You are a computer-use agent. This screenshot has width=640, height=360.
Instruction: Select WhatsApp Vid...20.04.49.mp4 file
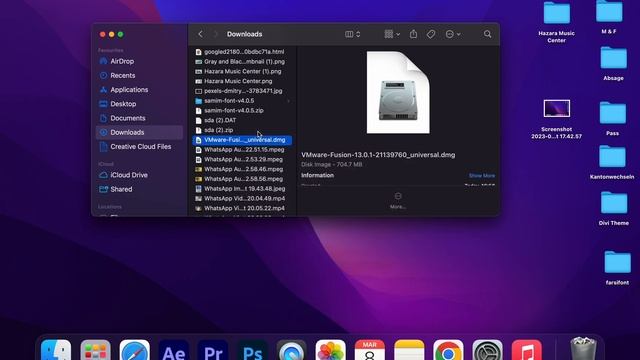(242, 199)
